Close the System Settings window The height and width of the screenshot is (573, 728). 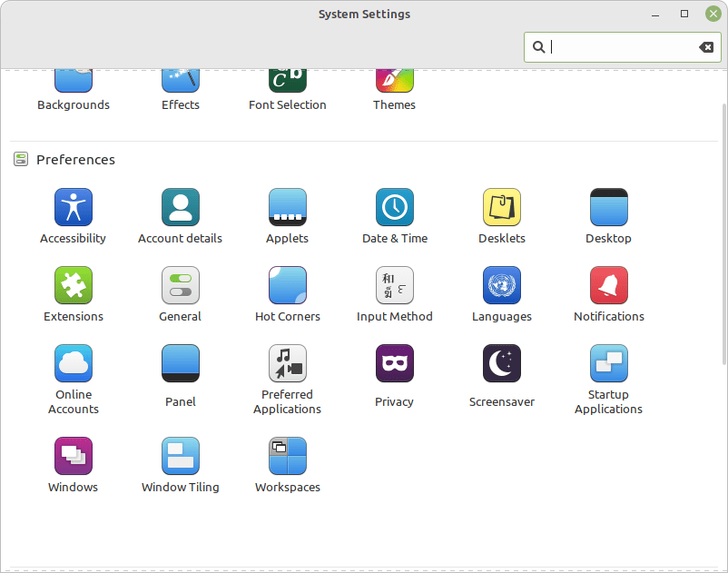coord(713,14)
